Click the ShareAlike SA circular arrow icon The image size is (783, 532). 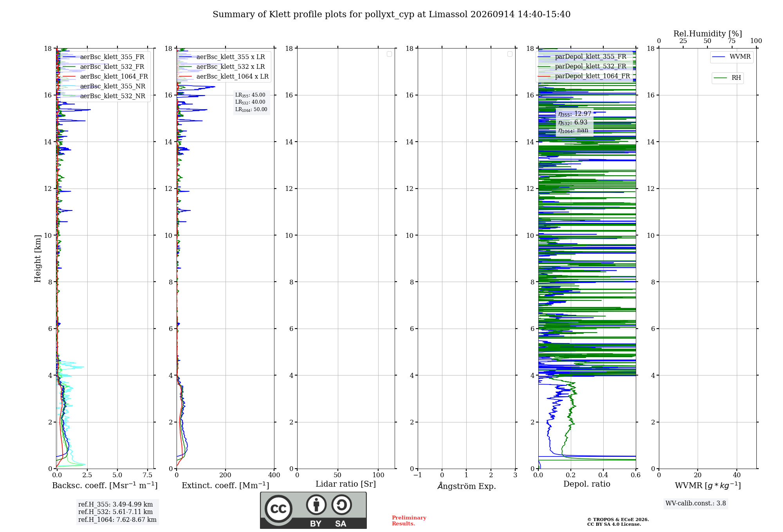[341, 505]
